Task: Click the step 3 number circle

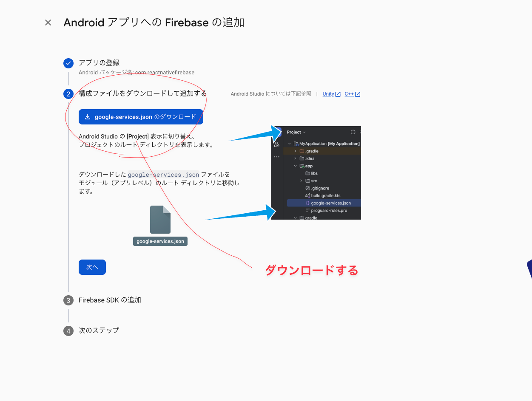Action: (x=68, y=300)
